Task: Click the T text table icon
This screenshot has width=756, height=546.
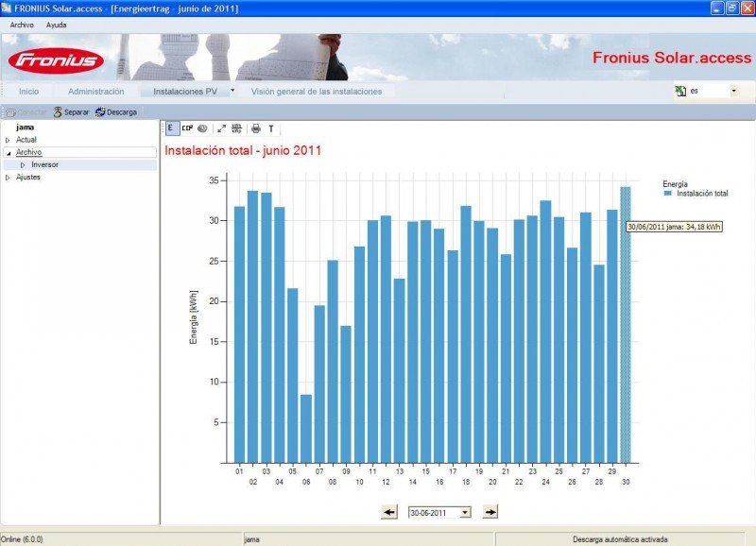Action: pyautogui.click(x=271, y=128)
